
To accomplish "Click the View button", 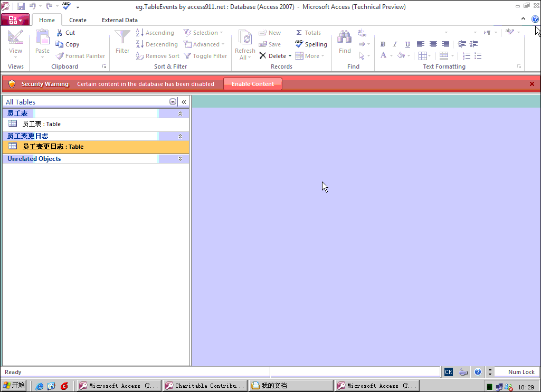I will click(x=15, y=43).
